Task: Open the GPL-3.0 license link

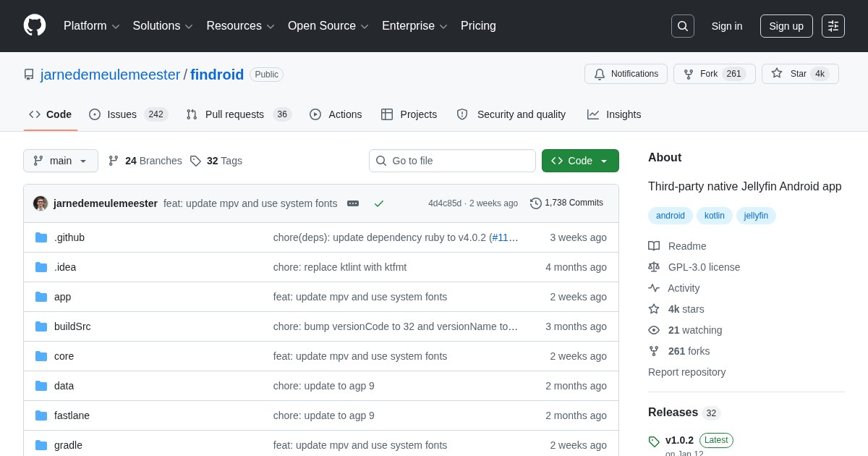Action: pos(704,267)
